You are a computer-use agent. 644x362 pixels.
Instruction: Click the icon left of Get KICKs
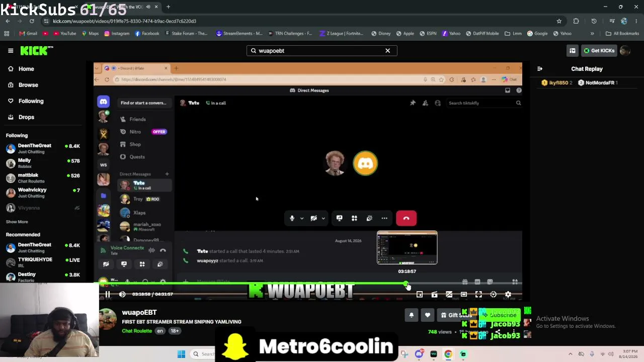(x=573, y=51)
